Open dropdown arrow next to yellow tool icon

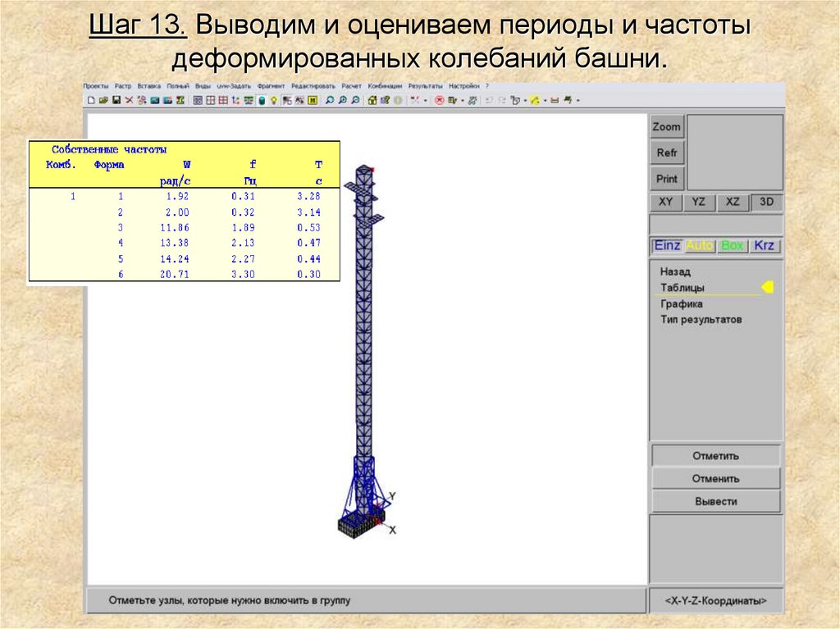[x=545, y=101]
